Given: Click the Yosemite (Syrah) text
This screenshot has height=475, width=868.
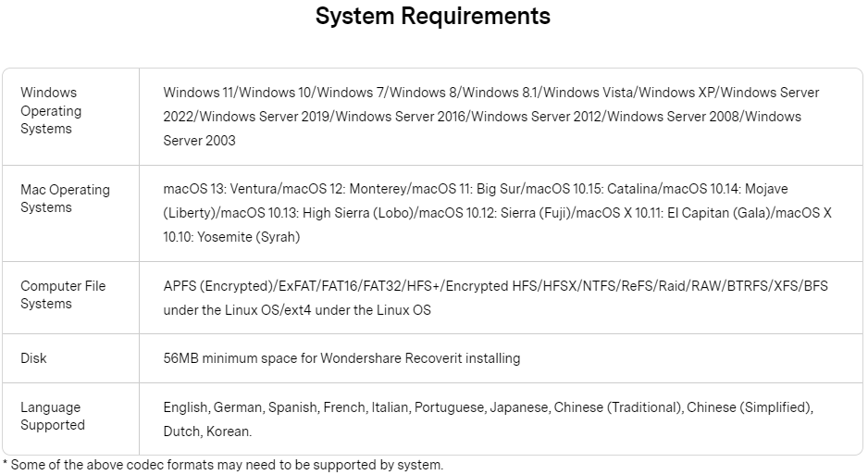Looking at the screenshot, I should 249,237.
